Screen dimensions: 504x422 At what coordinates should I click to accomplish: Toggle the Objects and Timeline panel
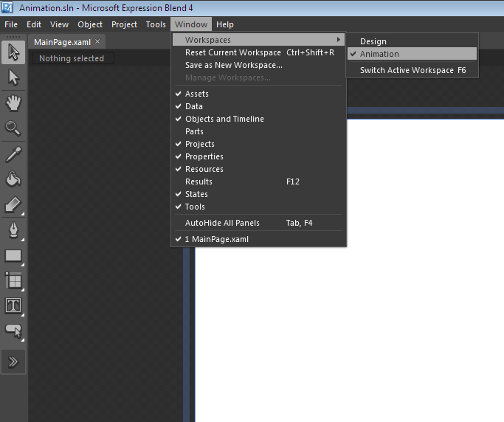coord(259,119)
